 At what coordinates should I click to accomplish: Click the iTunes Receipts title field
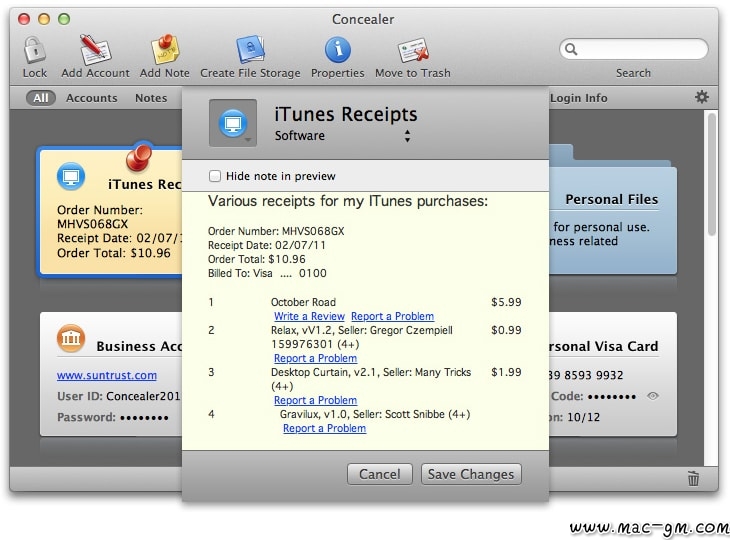pyautogui.click(x=345, y=114)
